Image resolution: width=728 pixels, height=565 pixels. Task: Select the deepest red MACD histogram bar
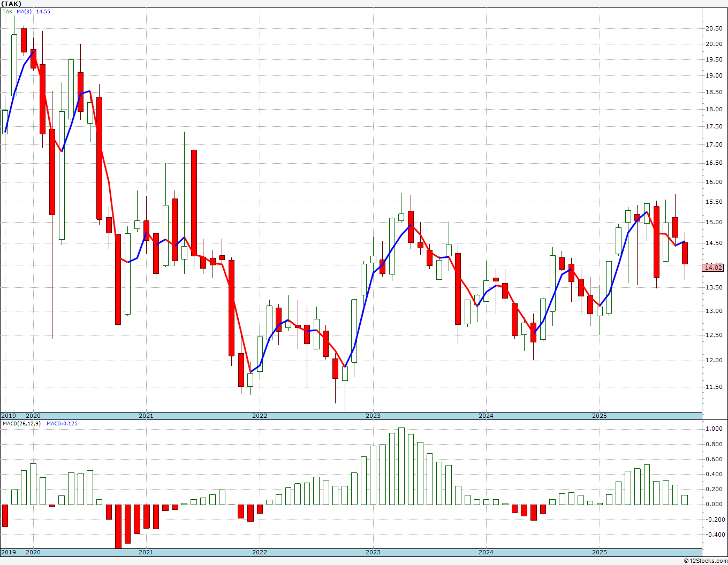(x=118, y=526)
